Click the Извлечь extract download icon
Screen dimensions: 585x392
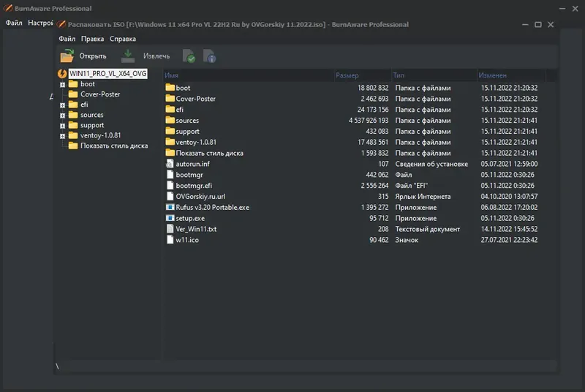coord(127,56)
